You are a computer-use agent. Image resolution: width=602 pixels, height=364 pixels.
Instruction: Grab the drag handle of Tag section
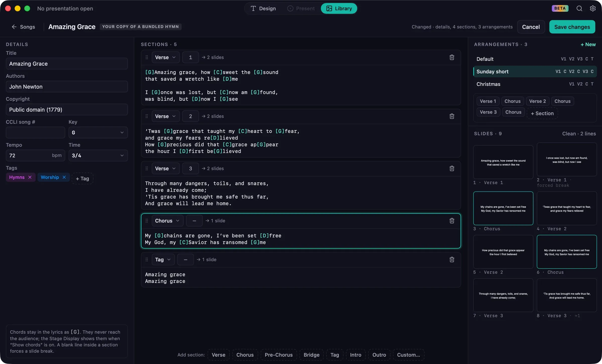point(147,260)
